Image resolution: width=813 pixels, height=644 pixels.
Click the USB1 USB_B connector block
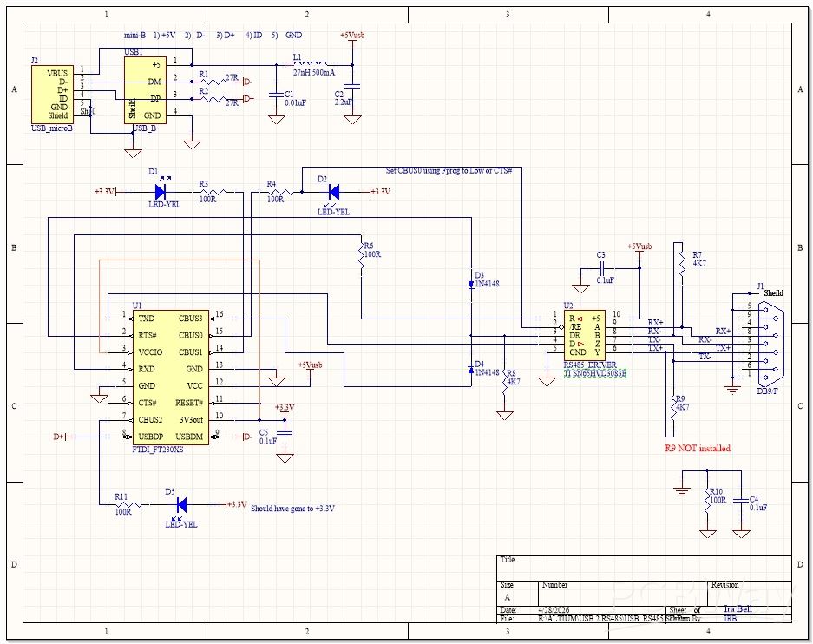143,90
